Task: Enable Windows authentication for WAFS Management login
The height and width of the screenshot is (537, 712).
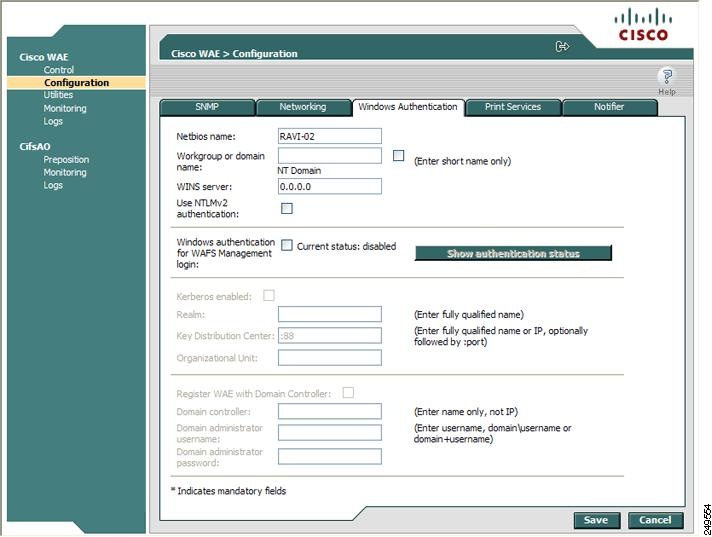Action: (287, 246)
